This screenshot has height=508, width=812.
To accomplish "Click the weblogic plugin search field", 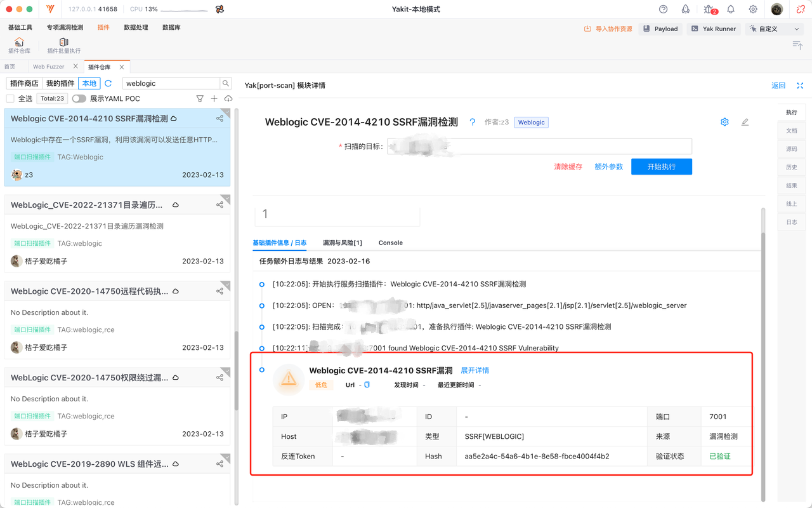I will pos(171,83).
